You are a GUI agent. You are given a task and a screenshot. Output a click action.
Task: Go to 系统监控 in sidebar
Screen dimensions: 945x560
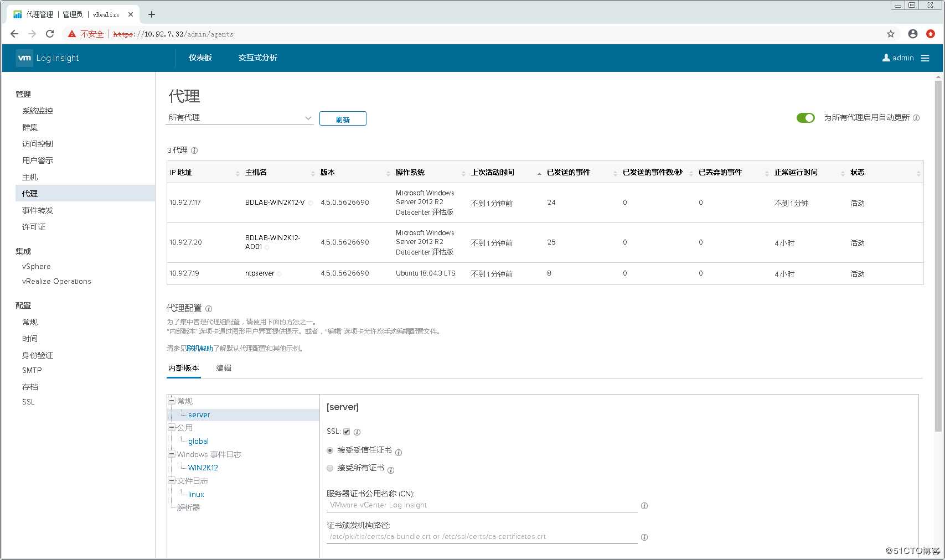[38, 111]
